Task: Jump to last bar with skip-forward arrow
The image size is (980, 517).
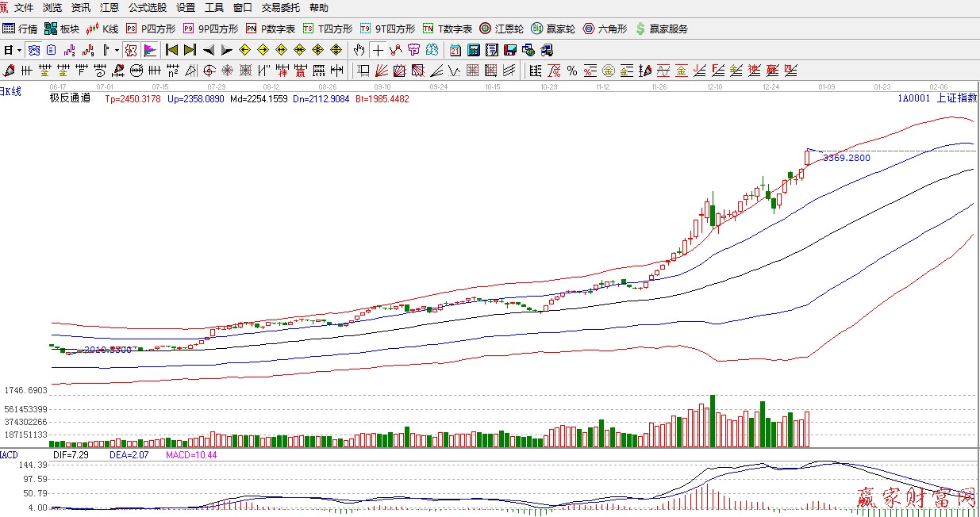Action: click(x=190, y=50)
